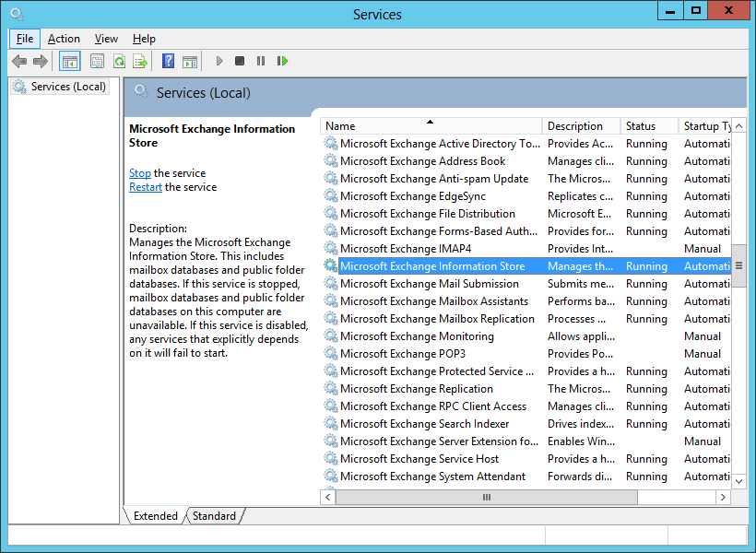Click the Export List toolbar icon
Viewport: 756px width, 553px height.
tap(140, 61)
